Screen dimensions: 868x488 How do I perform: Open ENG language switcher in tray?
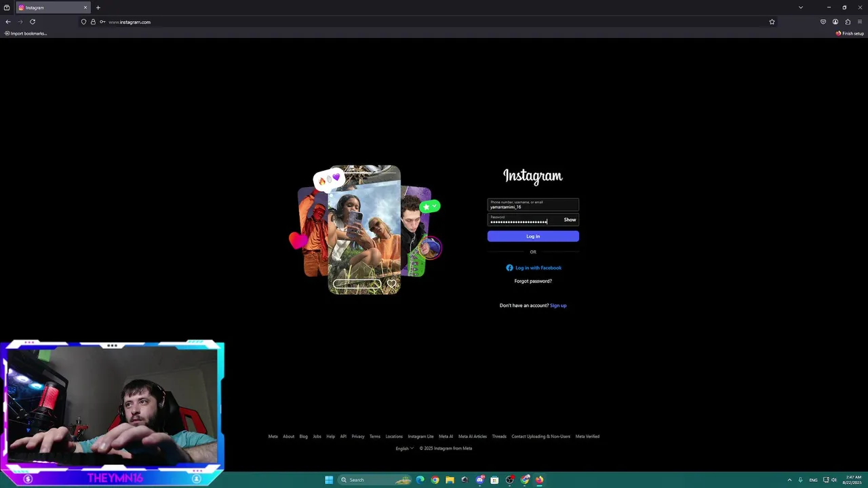click(x=813, y=480)
